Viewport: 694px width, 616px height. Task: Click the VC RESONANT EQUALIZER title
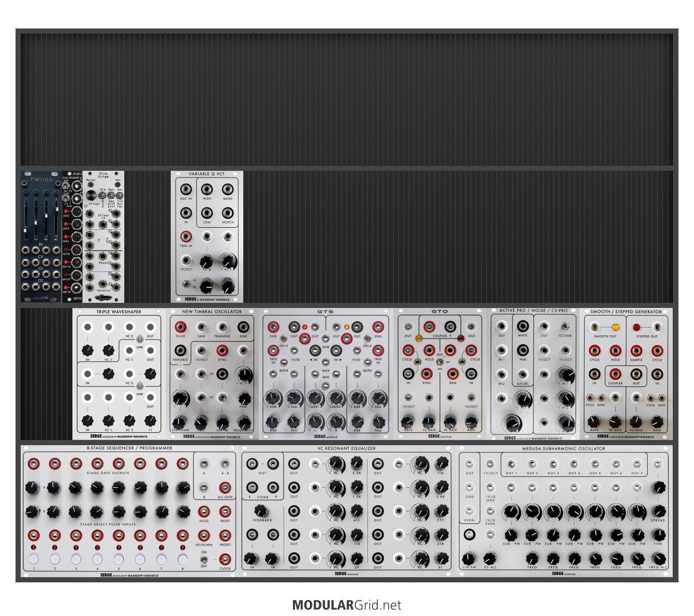point(346,448)
